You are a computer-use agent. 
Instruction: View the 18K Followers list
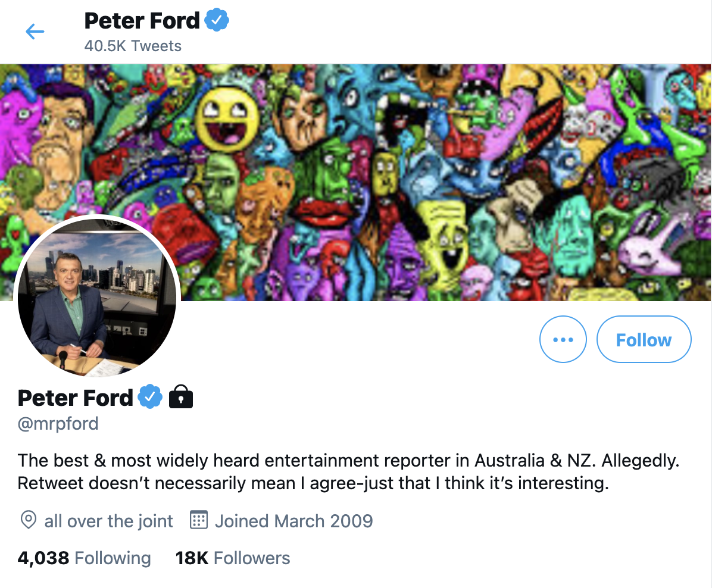tap(233, 558)
